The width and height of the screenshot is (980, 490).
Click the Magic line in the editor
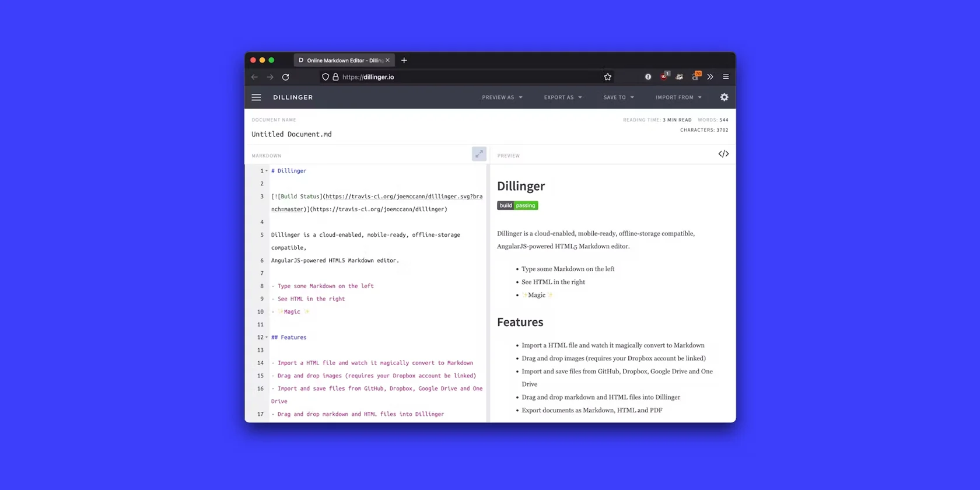tap(291, 311)
